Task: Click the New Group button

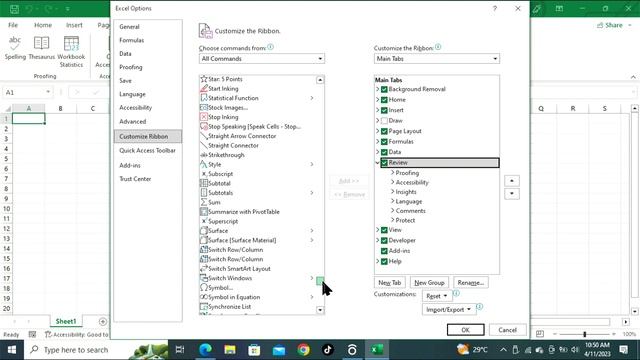Action: [x=429, y=282]
